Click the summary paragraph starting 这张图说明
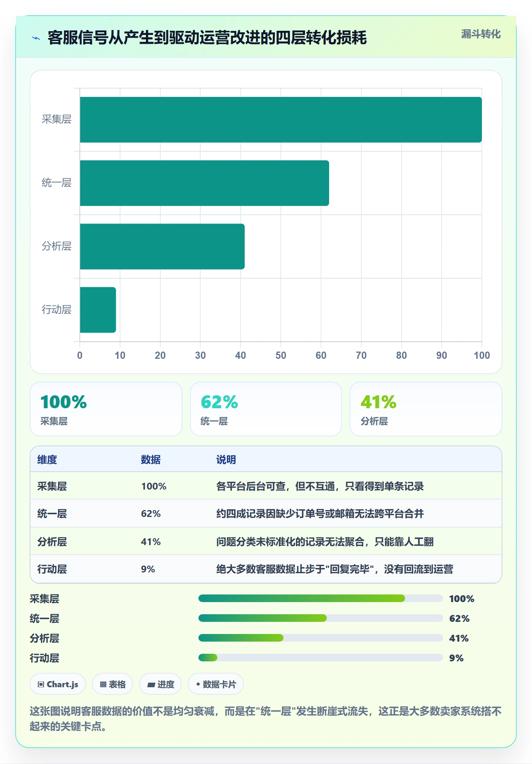Viewport: 532px width, 764px height. (266, 718)
